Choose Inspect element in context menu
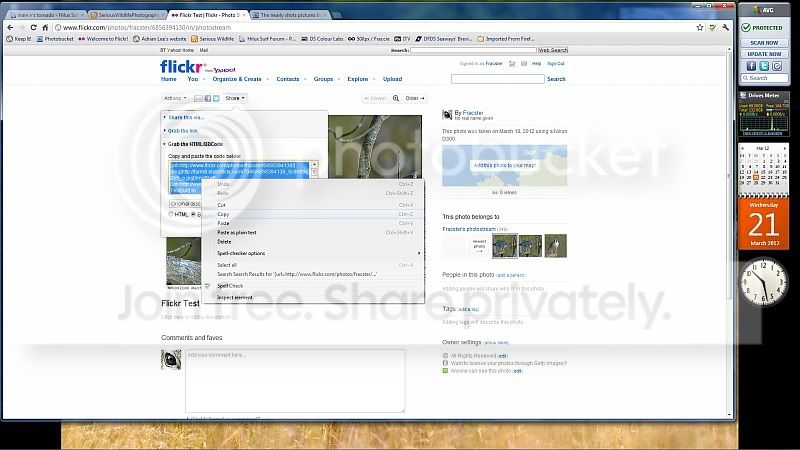Image resolution: width=800 pixels, height=450 pixels. [313, 297]
